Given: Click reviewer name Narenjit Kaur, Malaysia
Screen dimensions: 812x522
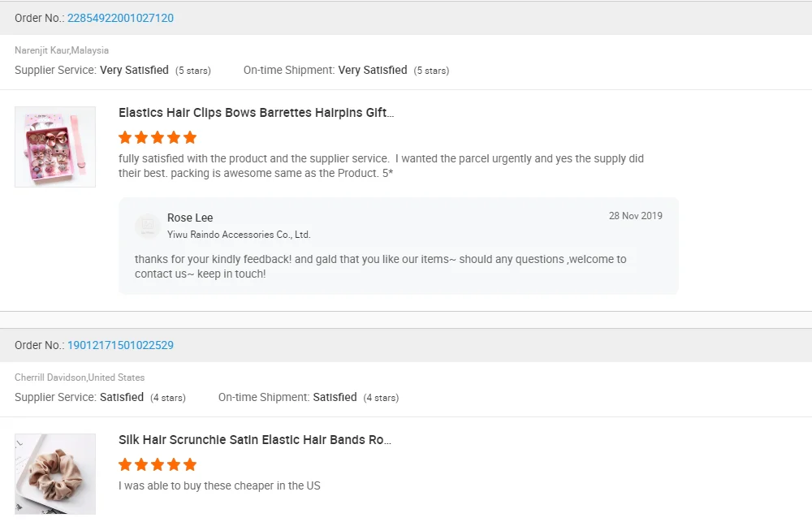Looking at the screenshot, I should (62, 50).
